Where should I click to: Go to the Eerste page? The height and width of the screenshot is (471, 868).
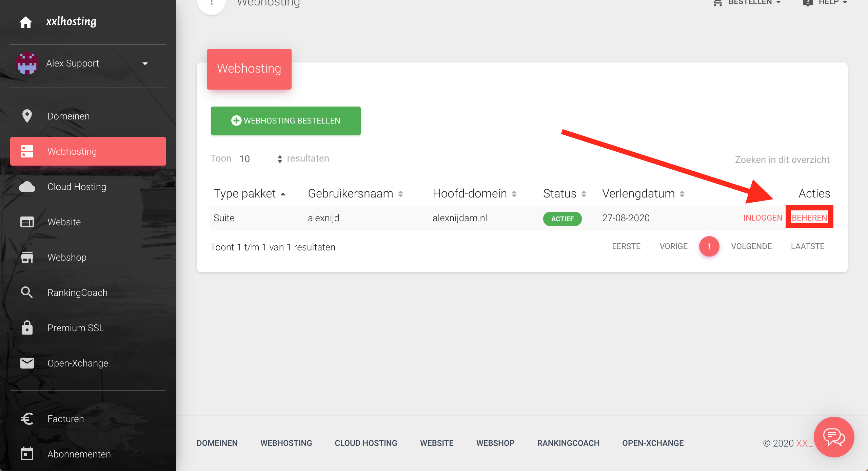point(626,246)
